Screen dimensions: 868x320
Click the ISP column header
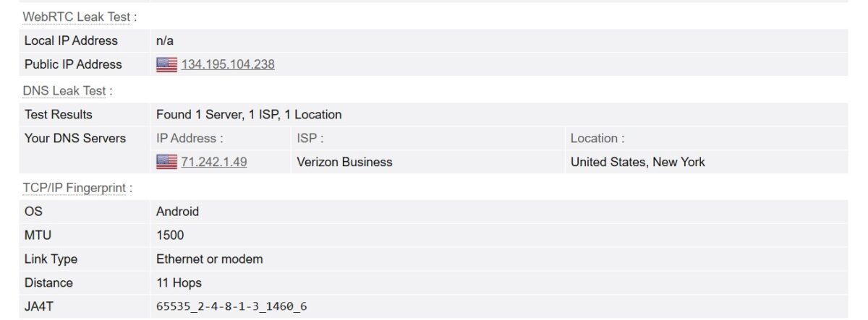310,138
